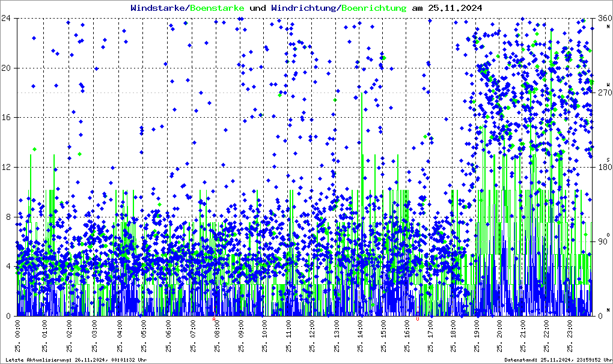Click the '10:00' time axis label
Screen dimensions: 613x364
pyautogui.click(x=264, y=329)
